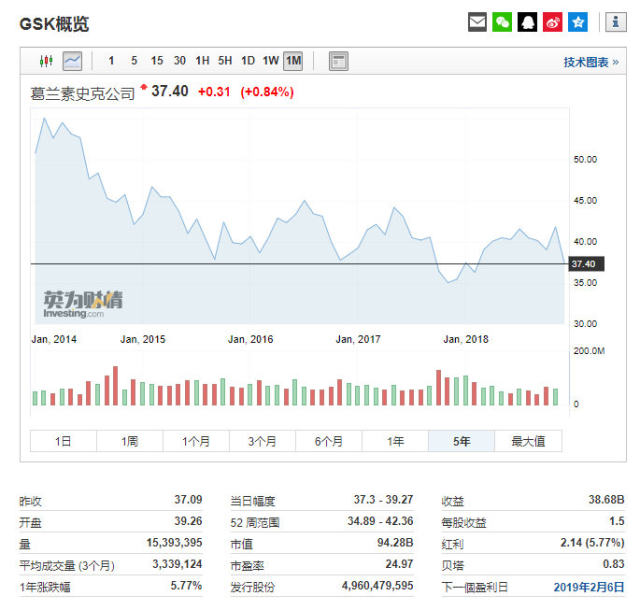Click the 葛兰素史克公司 chart title
The height and width of the screenshot is (610, 640).
[x=82, y=94]
